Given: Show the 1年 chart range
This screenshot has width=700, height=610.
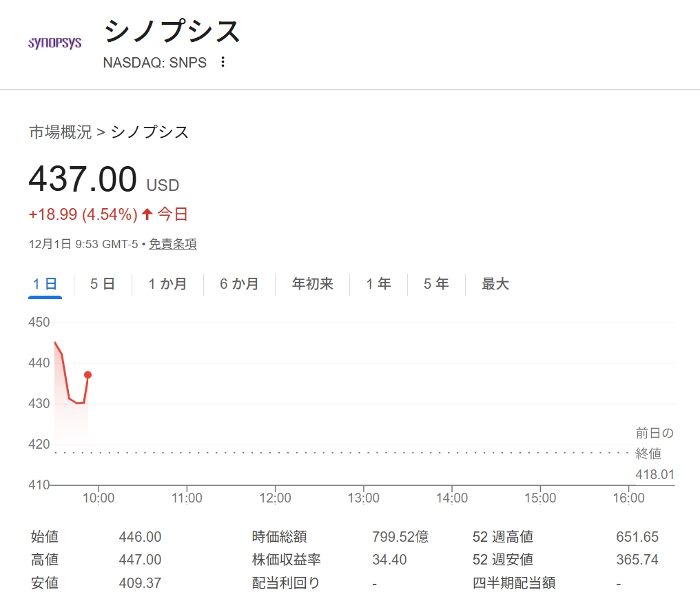Looking at the screenshot, I should click(x=378, y=283).
